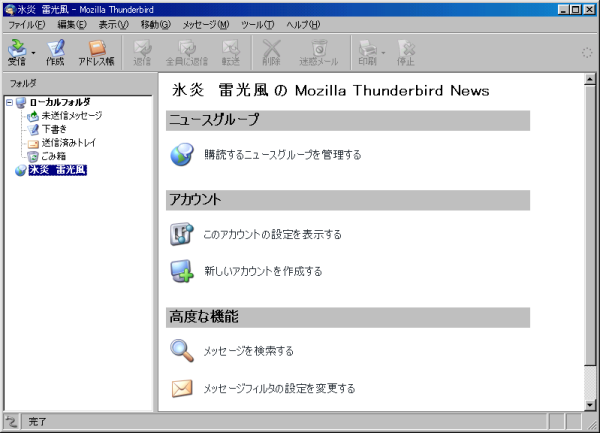Click the フォルダ pane header

pos(78,83)
